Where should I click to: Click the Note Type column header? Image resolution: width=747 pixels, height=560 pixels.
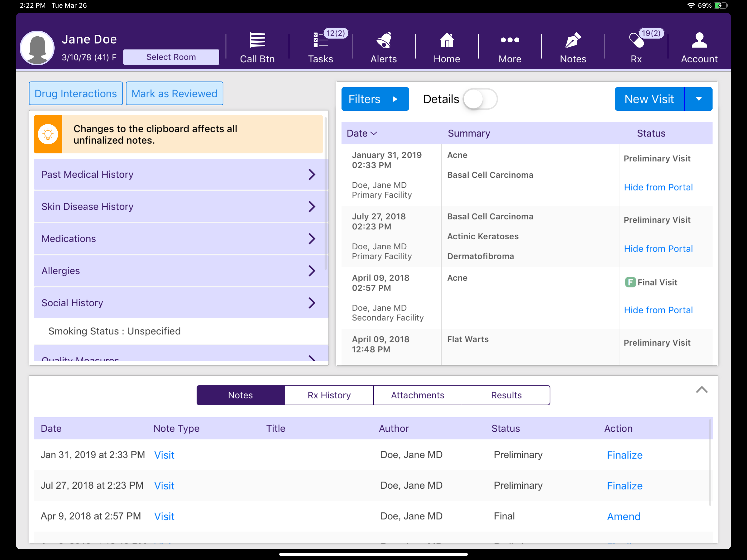click(x=176, y=428)
